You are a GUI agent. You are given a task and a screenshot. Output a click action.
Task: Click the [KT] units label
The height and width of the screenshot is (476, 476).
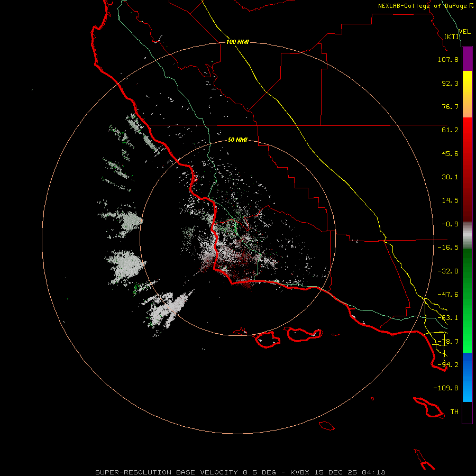coord(452,36)
